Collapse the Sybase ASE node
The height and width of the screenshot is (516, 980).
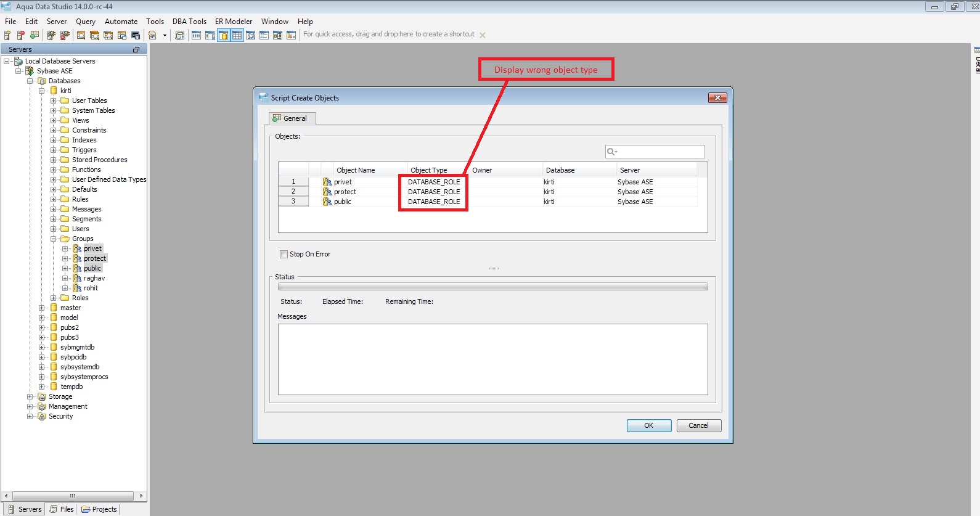coord(18,71)
